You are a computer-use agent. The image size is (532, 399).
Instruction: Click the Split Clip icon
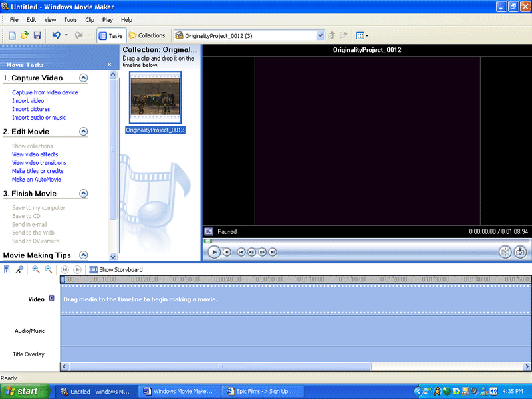tap(505, 252)
